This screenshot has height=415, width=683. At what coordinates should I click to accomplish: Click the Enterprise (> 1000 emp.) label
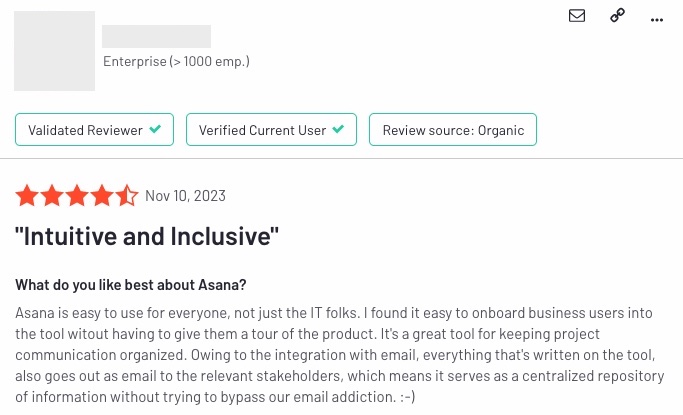tap(176, 61)
